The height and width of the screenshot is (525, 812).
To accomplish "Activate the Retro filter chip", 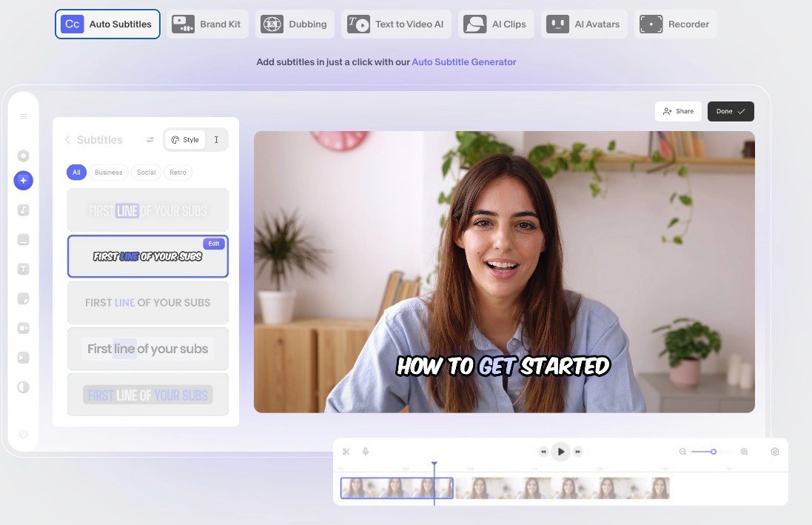I will pyautogui.click(x=178, y=172).
